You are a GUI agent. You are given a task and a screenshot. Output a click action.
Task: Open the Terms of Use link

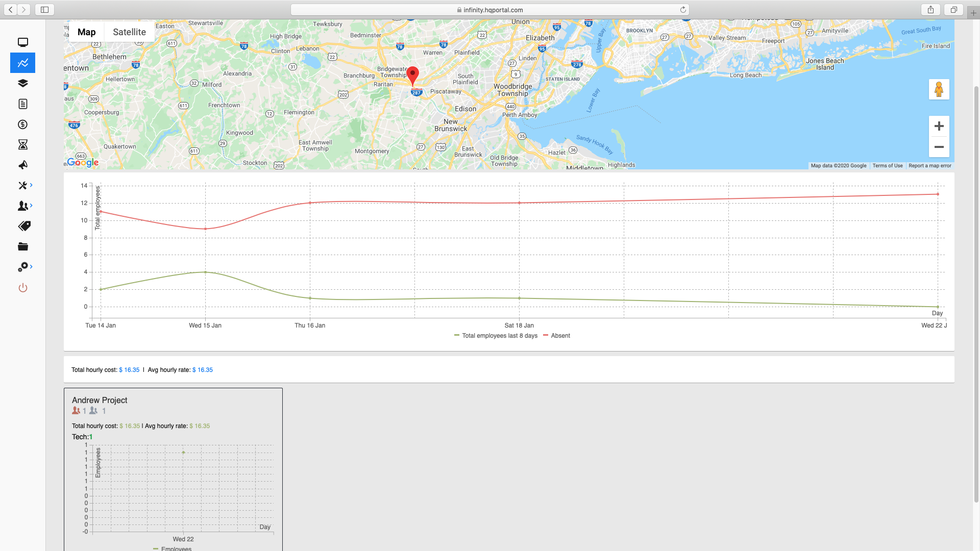pyautogui.click(x=887, y=166)
